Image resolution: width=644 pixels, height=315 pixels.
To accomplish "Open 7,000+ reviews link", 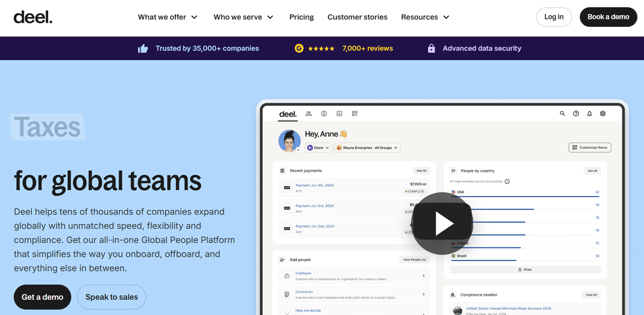I will 368,48.
